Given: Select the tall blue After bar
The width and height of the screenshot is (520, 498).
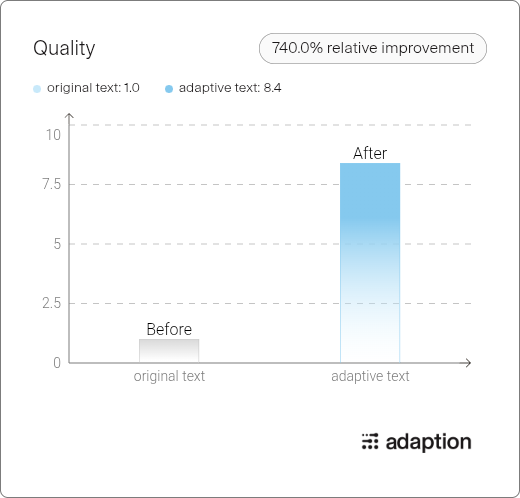Looking at the screenshot, I should point(370,263).
